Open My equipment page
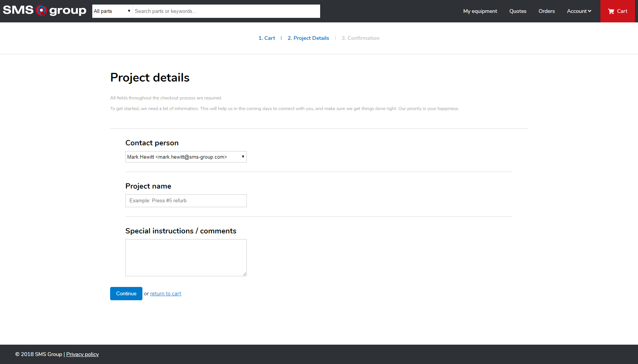This screenshot has width=638, height=364. pyautogui.click(x=480, y=11)
